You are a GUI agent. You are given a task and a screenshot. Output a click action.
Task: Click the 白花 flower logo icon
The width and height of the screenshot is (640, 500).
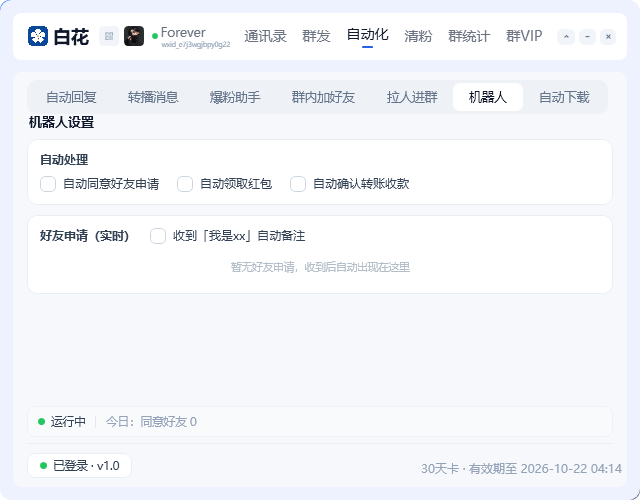click(38, 36)
